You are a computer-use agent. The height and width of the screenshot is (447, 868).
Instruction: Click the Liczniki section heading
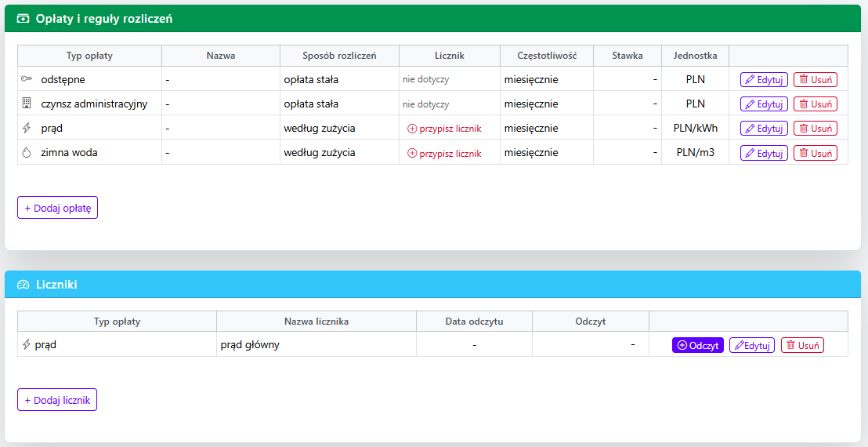[x=56, y=285]
